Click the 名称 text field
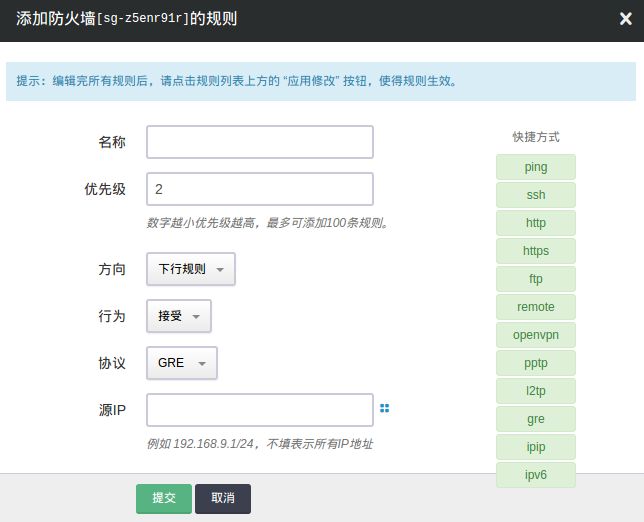The width and height of the screenshot is (644, 522). coord(260,142)
